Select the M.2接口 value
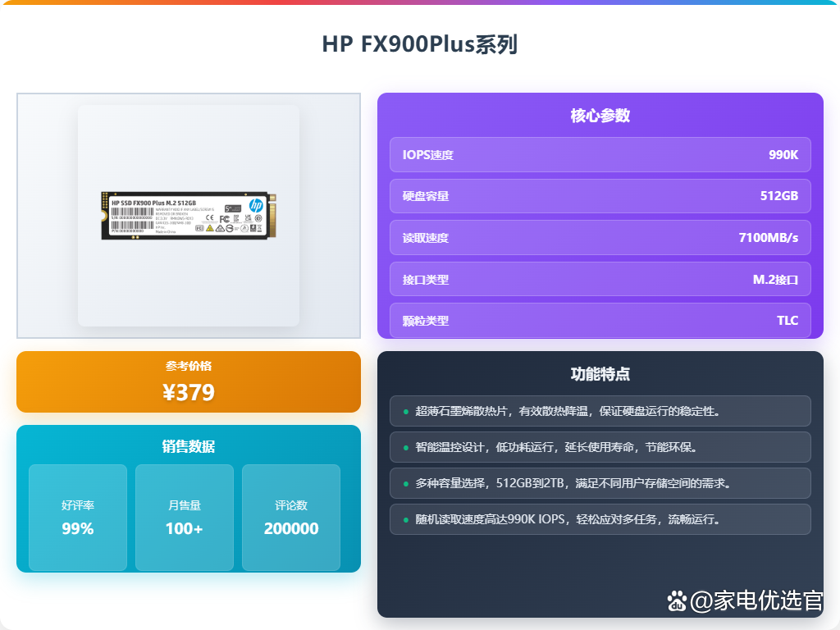Image resolution: width=840 pixels, height=630 pixels. tap(775, 280)
